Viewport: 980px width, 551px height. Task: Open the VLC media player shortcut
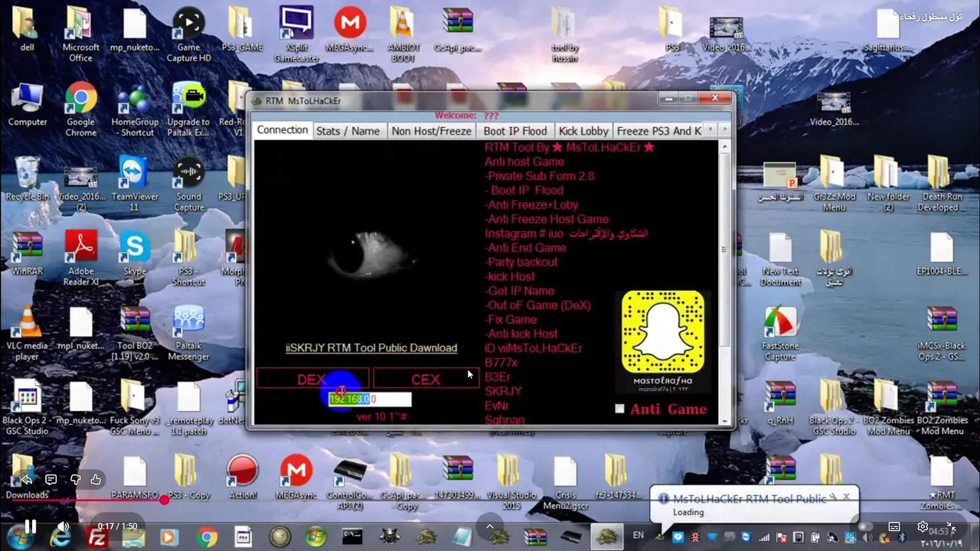pos(27,333)
